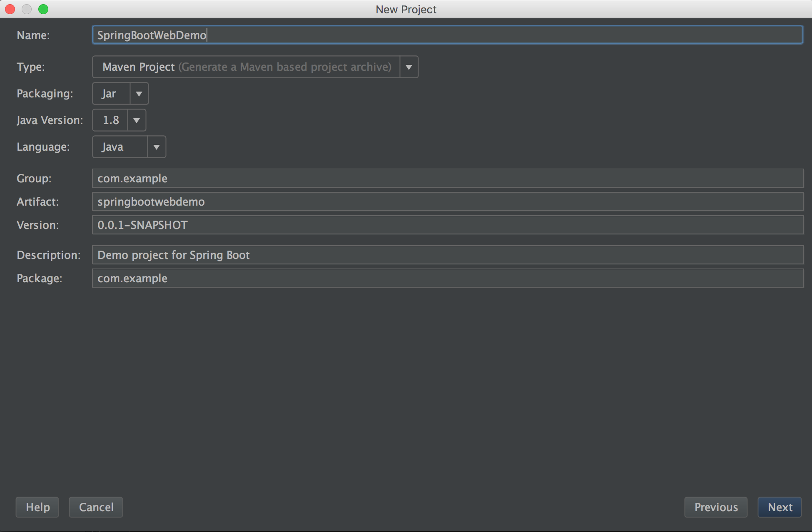812x532 pixels.
Task: Click the Description: label
Action: coord(49,255)
